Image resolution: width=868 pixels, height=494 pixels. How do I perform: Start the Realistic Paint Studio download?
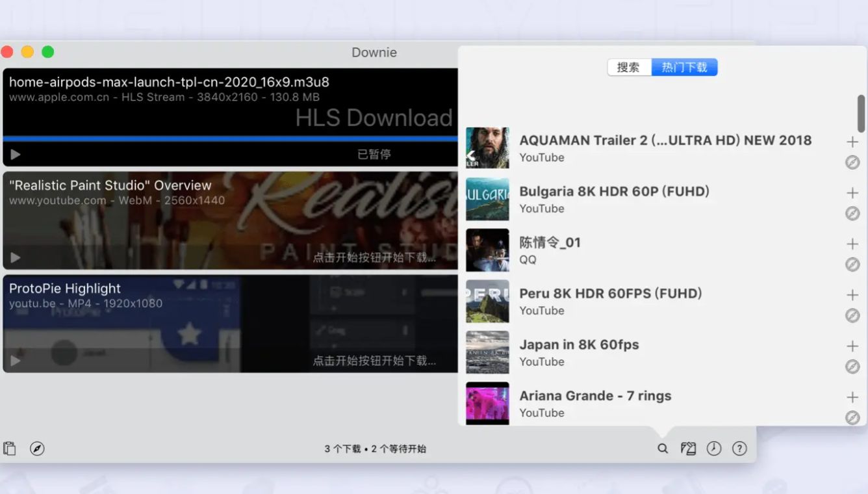coord(16,257)
